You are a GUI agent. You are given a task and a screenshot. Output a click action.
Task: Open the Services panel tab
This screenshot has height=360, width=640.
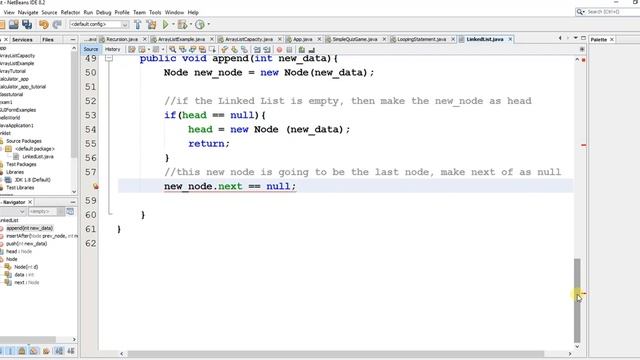pyautogui.click(x=22, y=40)
